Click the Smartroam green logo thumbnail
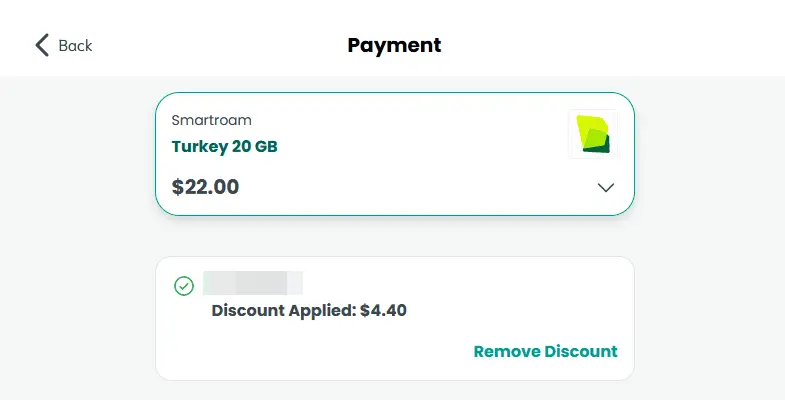 point(593,134)
